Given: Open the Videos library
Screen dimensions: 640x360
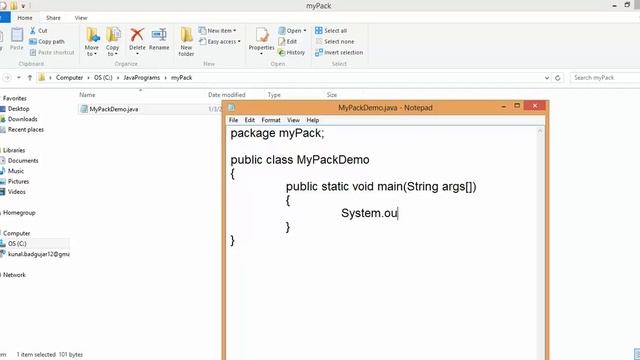Looking at the screenshot, I should 17,192.
